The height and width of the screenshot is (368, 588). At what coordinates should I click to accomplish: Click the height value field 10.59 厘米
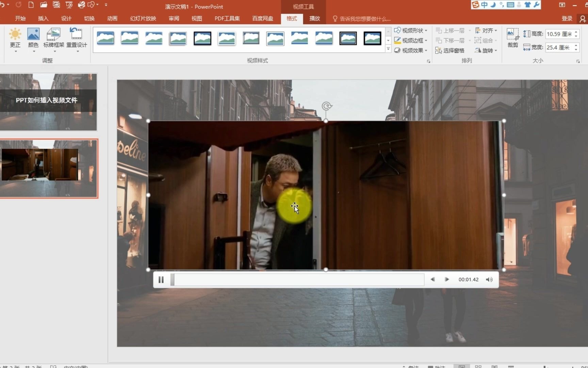[x=559, y=34]
